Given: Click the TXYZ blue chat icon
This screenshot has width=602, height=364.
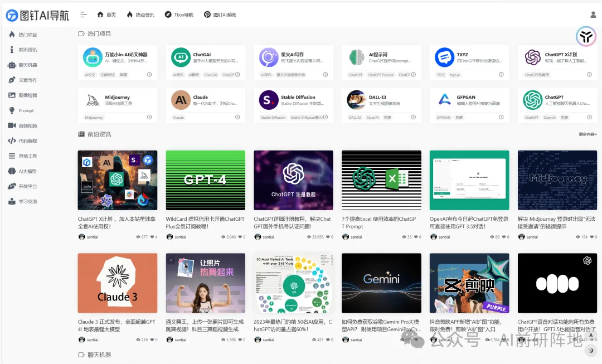Looking at the screenshot, I should point(445,57).
